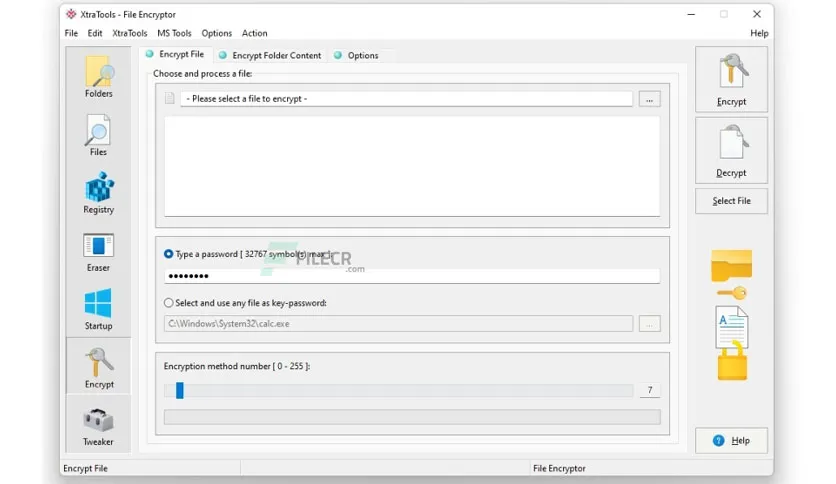Open the Startup manager tool

(99, 309)
